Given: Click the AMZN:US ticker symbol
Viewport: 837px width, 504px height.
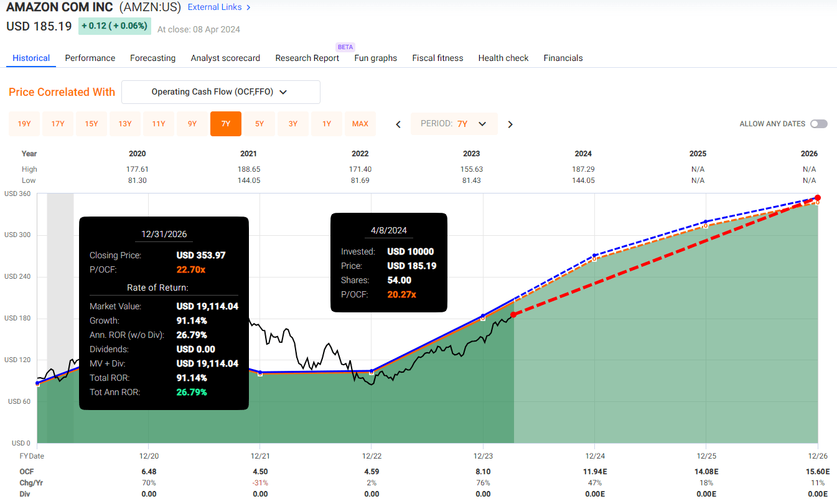Looking at the screenshot, I should [x=150, y=8].
